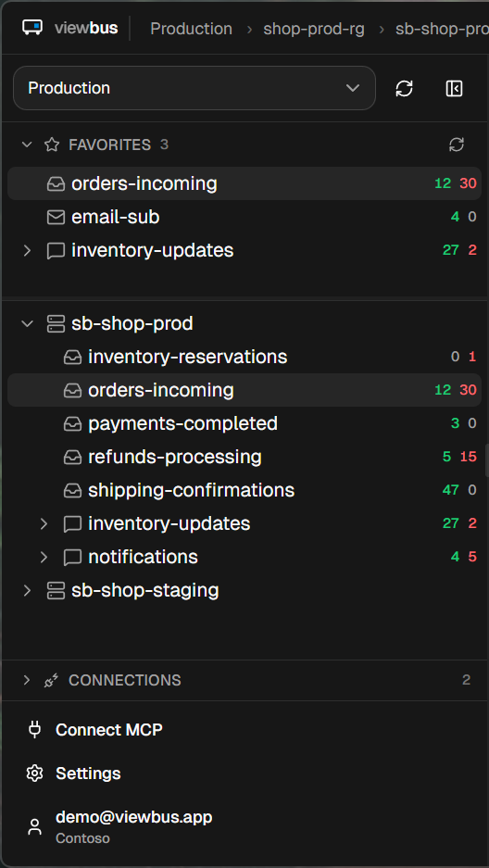This screenshot has height=868, width=489.
Task: Collapse the sb-shop-prod namespace
Action: [x=27, y=323]
